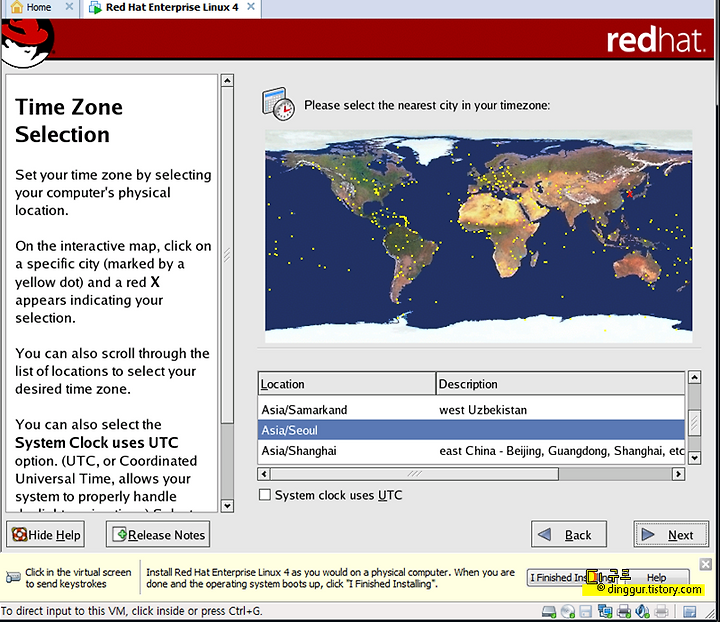The height and width of the screenshot is (622, 720).
Task: Click the Back arrow icon
Action: pyautogui.click(x=544, y=534)
